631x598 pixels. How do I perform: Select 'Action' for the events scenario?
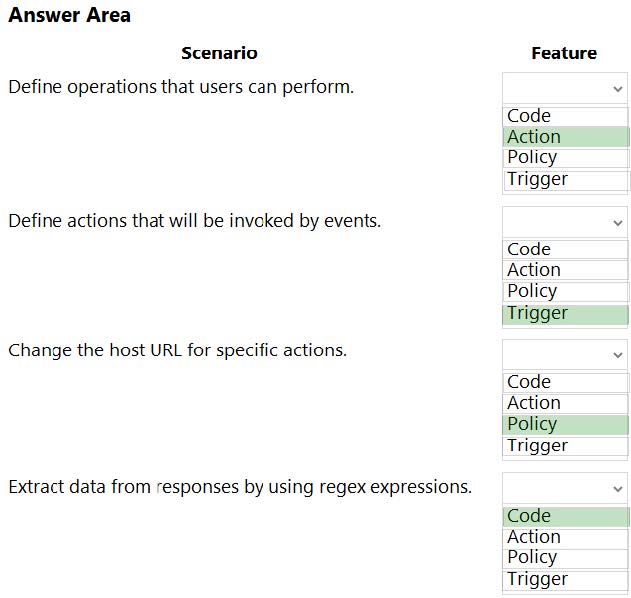[x=565, y=270]
